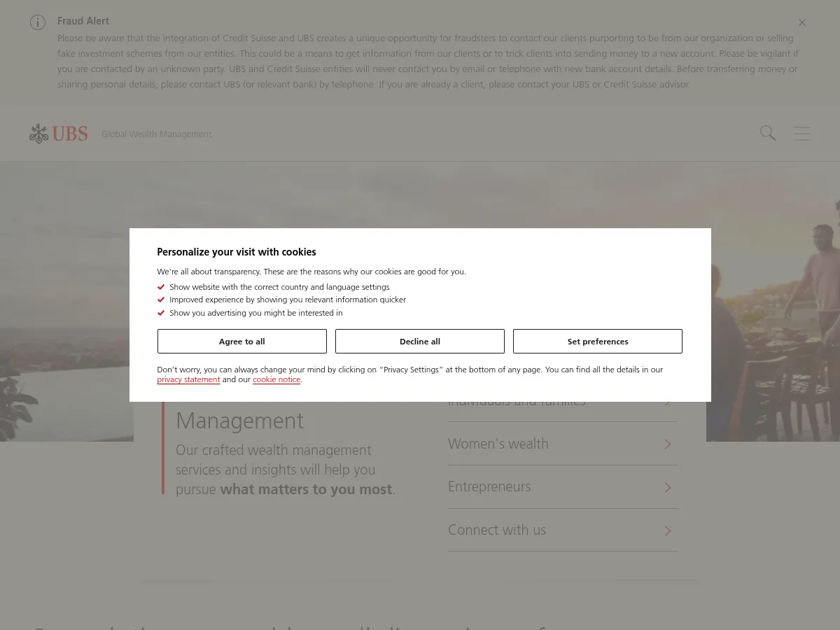Open the search using the magnifier icon
The height and width of the screenshot is (630, 840).
pyautogui.click(x=767, y=133)
